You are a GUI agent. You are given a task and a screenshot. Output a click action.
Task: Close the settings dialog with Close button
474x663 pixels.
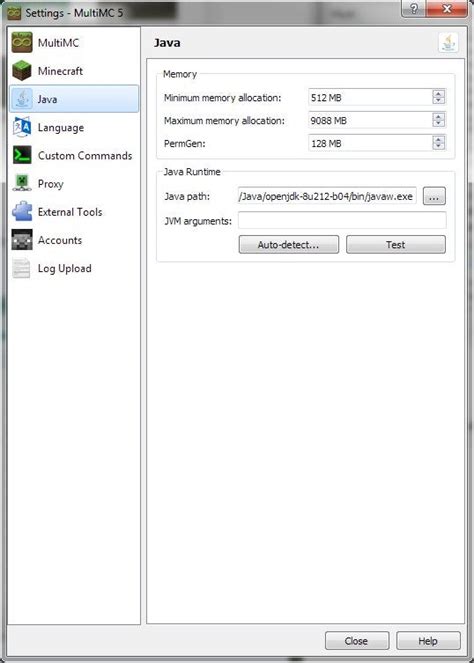pos(357,641)
